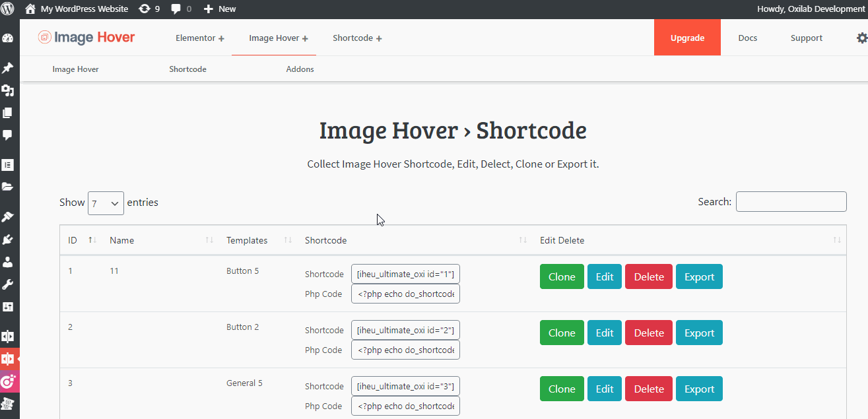Open the Tools wrench sidebar icon
Image resolution: width=868 pixels, height=419 pixels.
click(x=8, y=284)
